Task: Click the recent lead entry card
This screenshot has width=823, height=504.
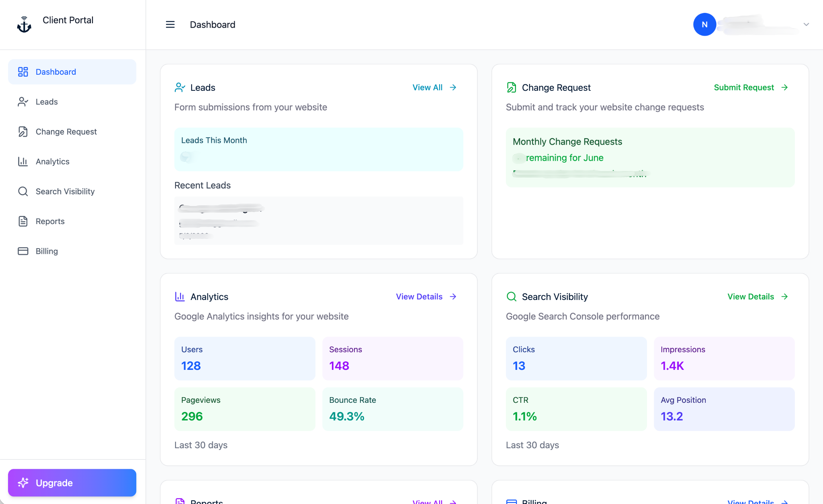Action: 319,221
